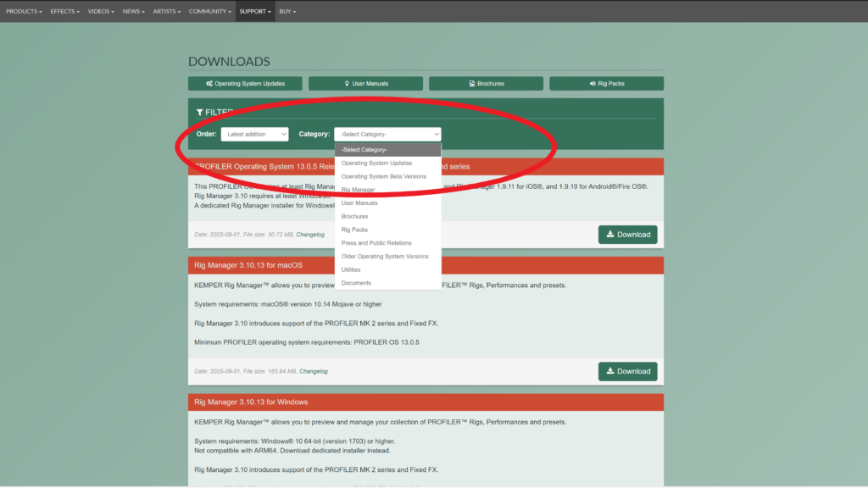The height and width of the screenshot is (488, 868).
Task: Select Older Operating System Versions option
Action: coord(384,256)
